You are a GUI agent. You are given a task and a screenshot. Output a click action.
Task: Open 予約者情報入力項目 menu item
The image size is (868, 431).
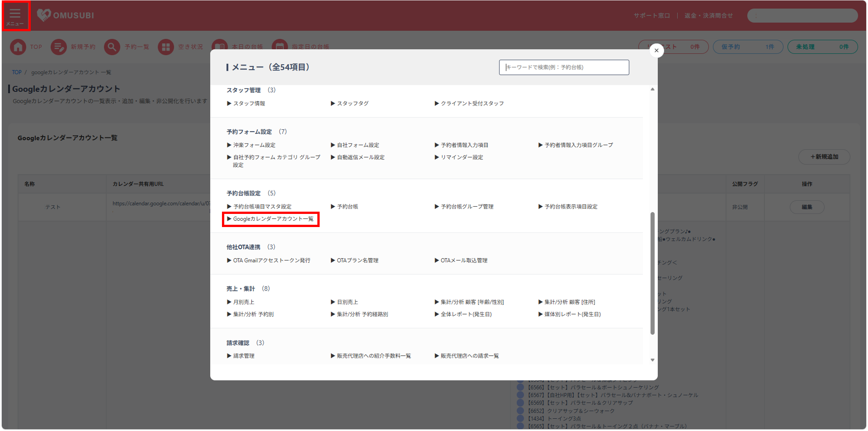click(462, 145)
